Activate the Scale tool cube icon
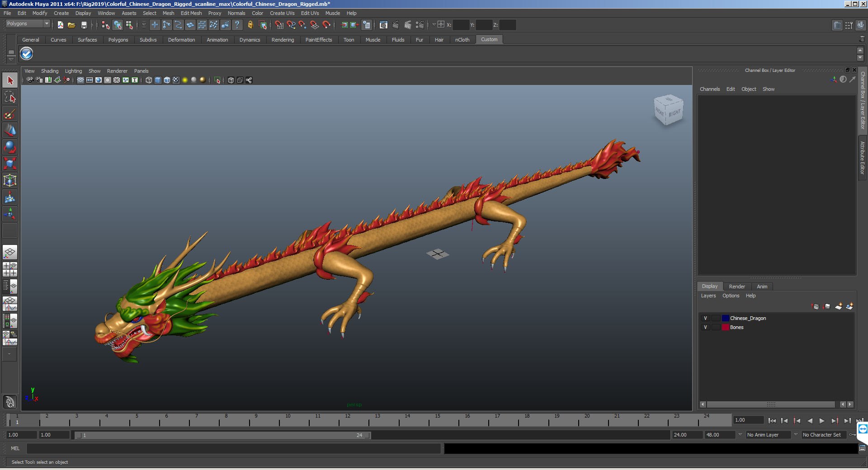This screenshot has width=868, height=470. pos(10,163)
